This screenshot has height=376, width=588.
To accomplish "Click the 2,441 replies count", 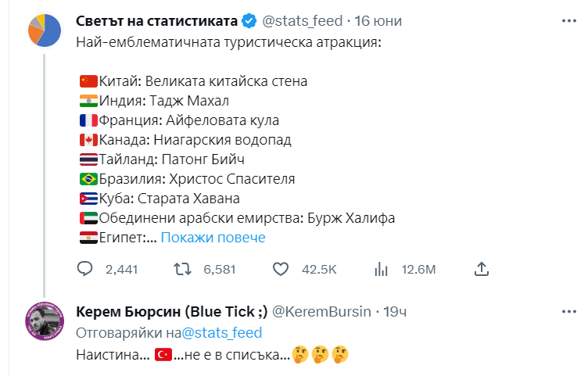I will tap(120, 270).
